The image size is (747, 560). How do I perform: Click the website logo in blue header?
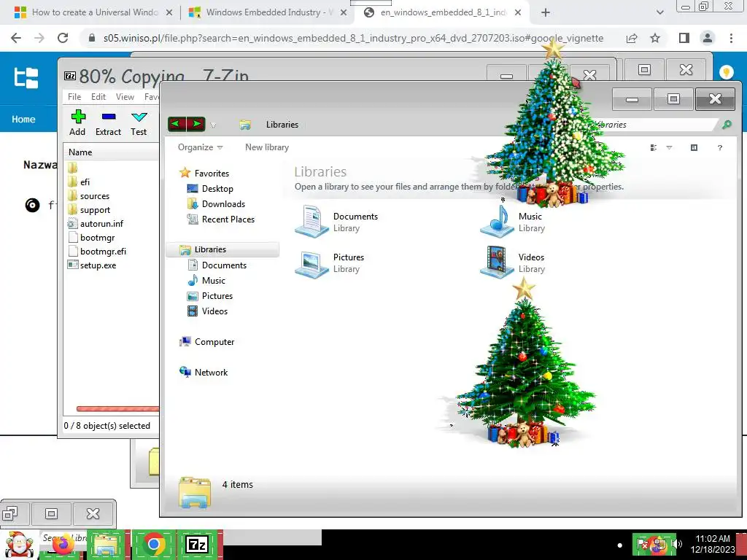click(26, 77)
